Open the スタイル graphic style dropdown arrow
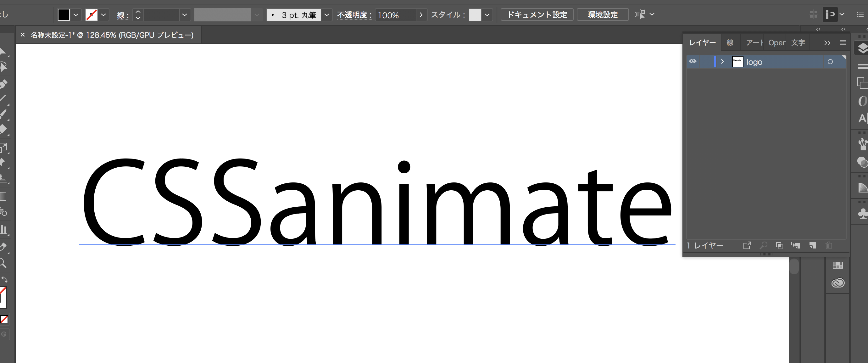 [487, 15]
